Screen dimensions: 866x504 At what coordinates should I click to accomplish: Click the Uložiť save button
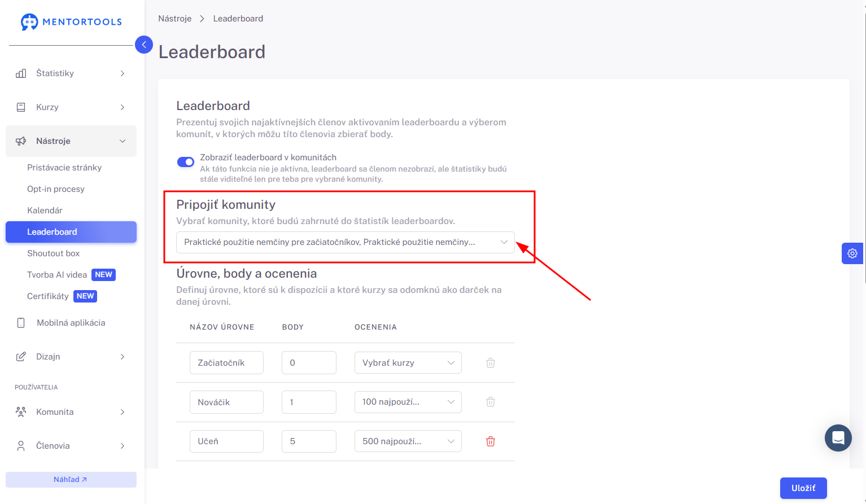pos(803,488)
